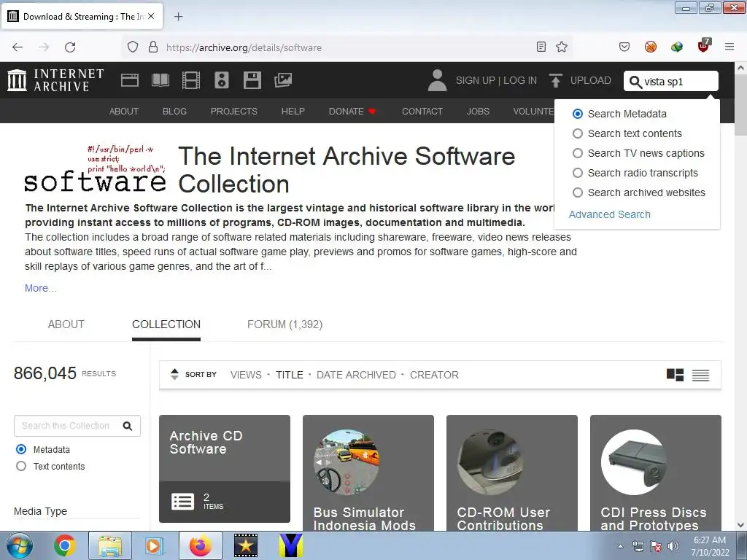Viewport: 747px width, 560px height.
Task: Click the tracking protection shield icon
Action: [x=133, y=47]
